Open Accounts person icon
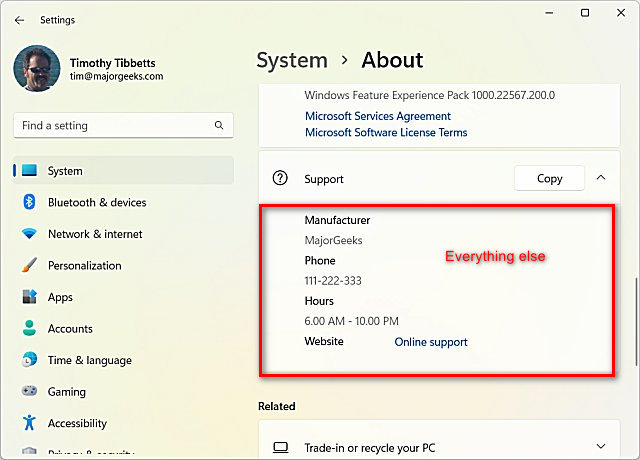640x460 pixels. (x=29, y=328)
